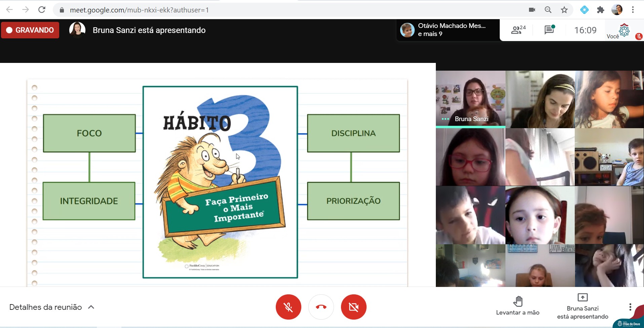Toggle the microphone mute button
This screenshot has width=644, height=328.
[x=288, y=307]
